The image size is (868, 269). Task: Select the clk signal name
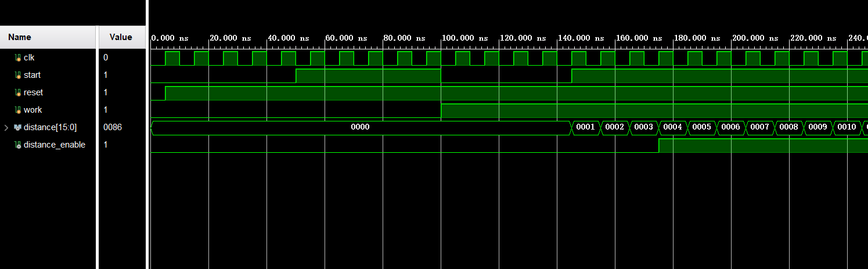(29, 58)
